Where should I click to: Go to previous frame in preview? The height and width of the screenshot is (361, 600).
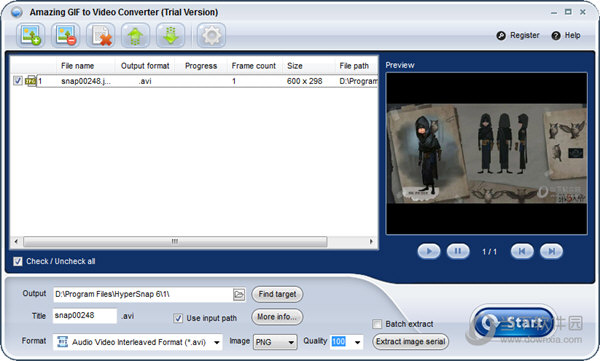pyautogui.click(x=522, y=252)
